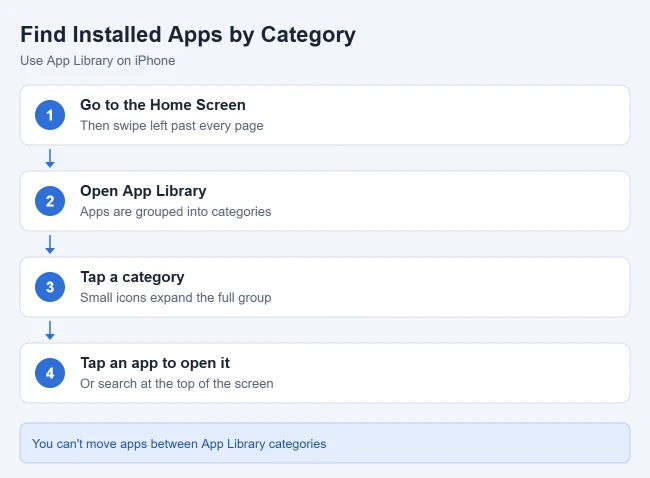Screen dimensions: 650x478
Task: Click the 'Find Installed Apps by Category' heading
Action: pyautogui.click(x=188, y=35)
